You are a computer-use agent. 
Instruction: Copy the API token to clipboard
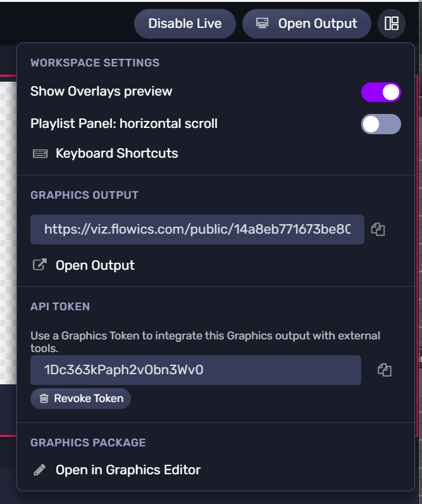pyautogui.click(x=384, y=370)
